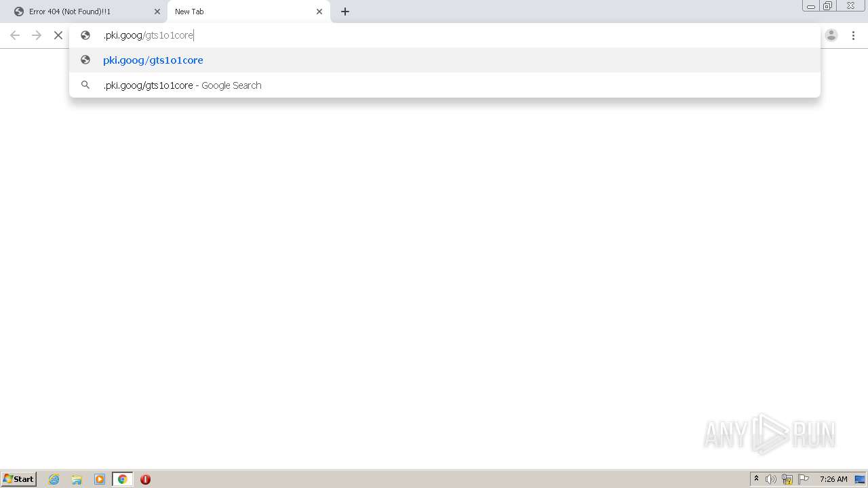Click the globe icon in address bar

85,35
